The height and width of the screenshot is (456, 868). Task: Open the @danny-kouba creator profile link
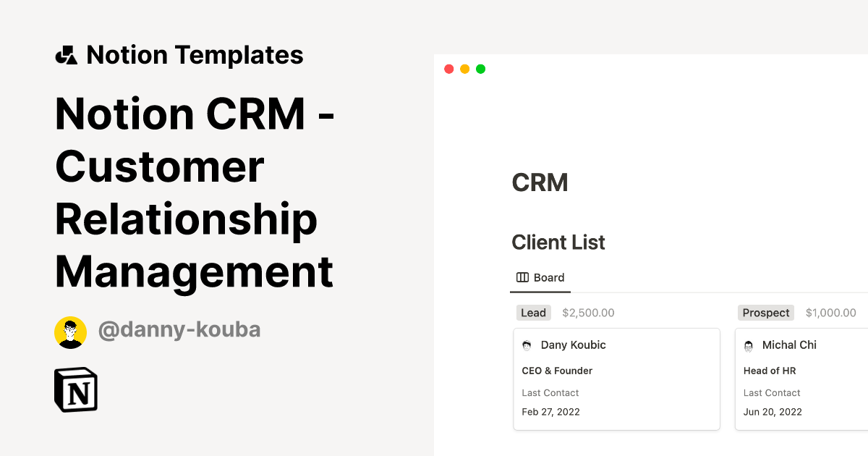pos(179,330)
